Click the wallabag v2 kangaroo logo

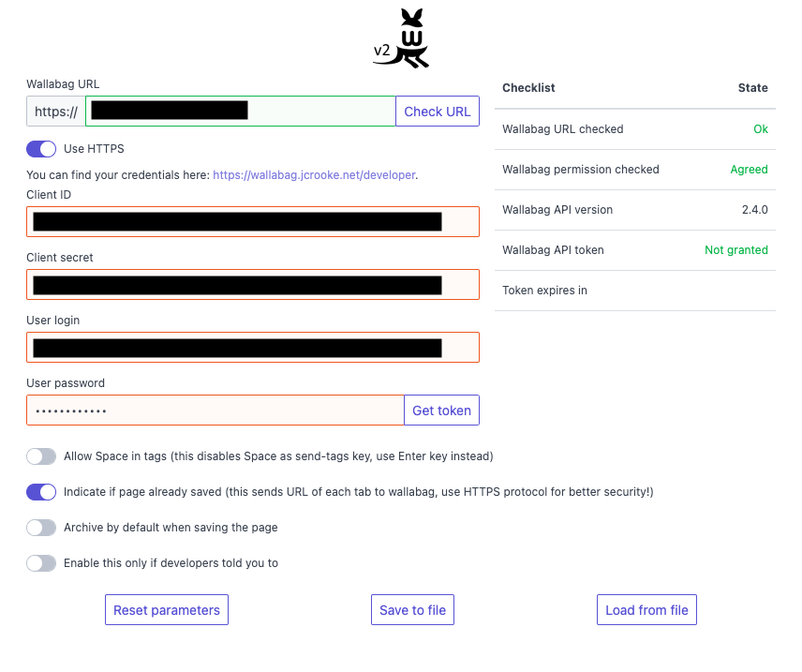401,37
